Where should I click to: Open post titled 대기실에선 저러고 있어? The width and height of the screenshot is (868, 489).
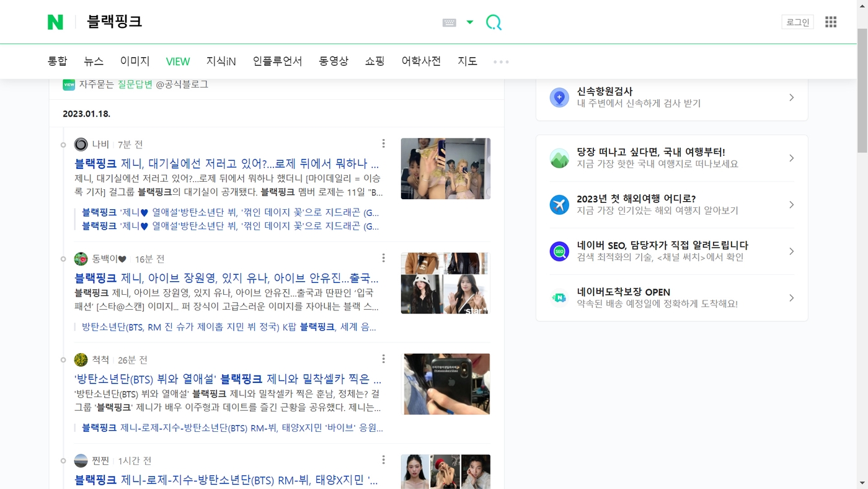click(227, 164)
